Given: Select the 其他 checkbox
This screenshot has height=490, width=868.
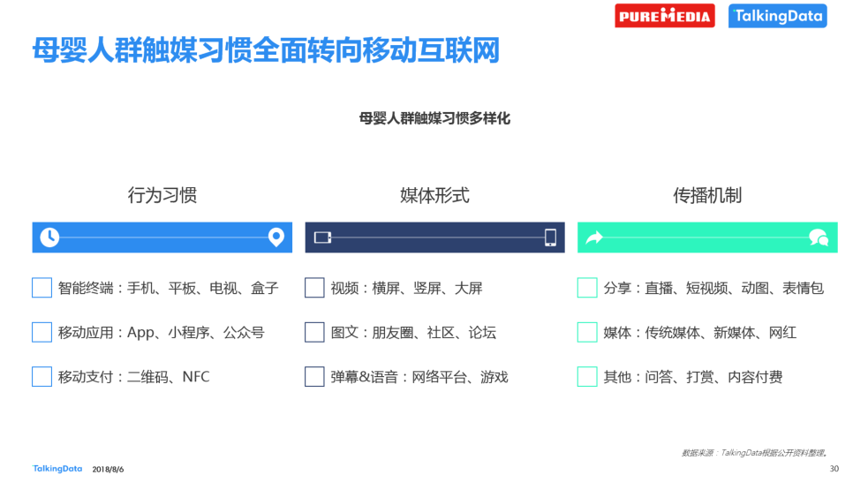Looking at the screenshot, I should point(587,376).
